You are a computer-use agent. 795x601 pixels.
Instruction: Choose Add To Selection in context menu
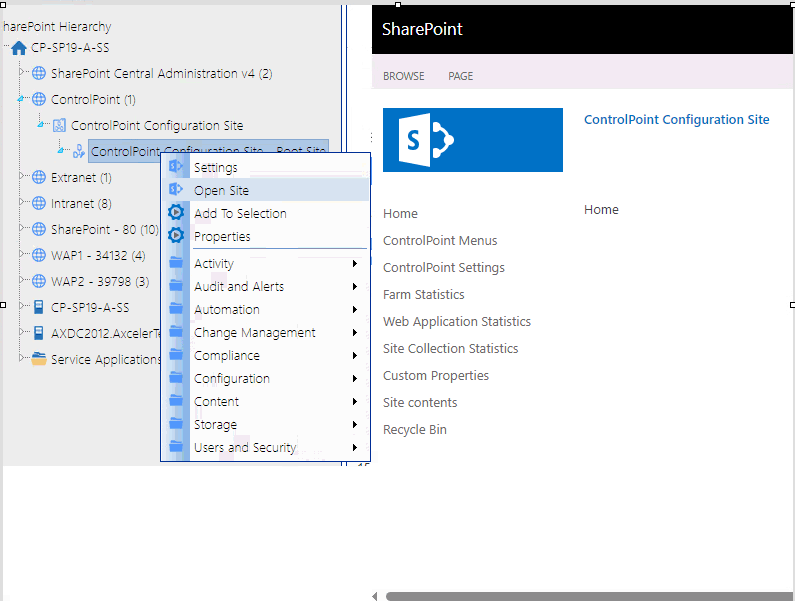[240, 213]
